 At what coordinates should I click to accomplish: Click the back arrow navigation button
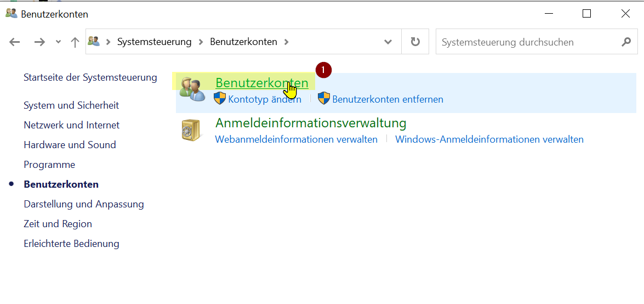[x=15, y=42]
